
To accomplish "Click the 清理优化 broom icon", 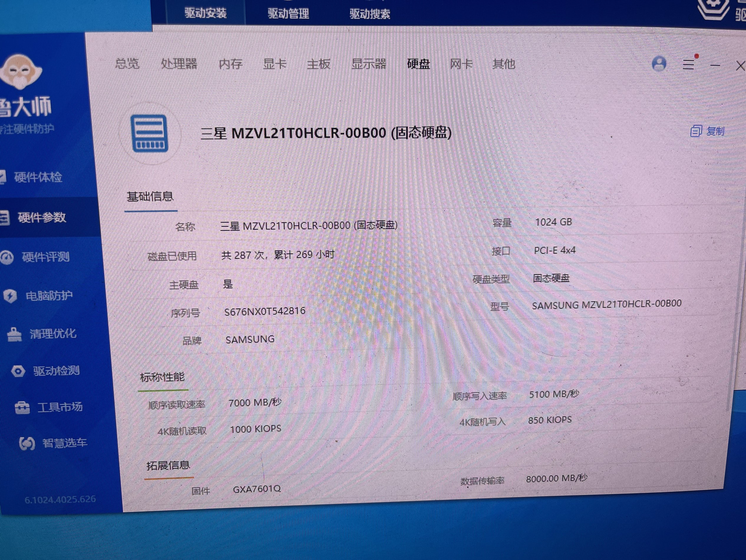I will (14, 334).
